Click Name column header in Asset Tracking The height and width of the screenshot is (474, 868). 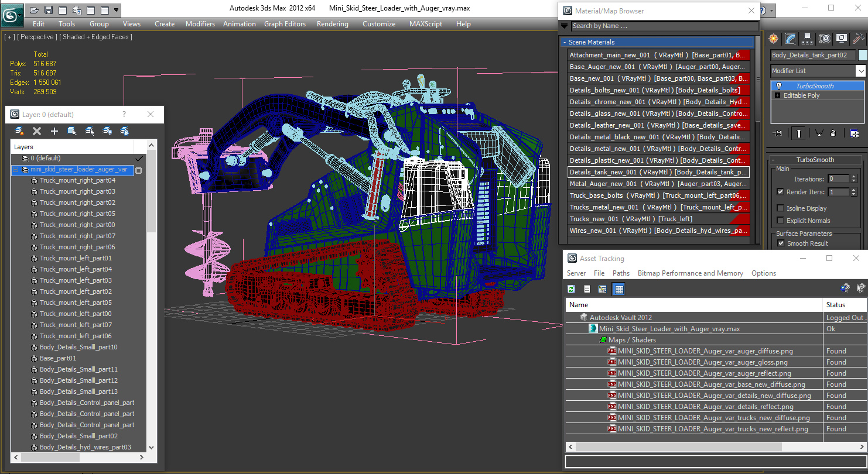(x=694, y=305)
